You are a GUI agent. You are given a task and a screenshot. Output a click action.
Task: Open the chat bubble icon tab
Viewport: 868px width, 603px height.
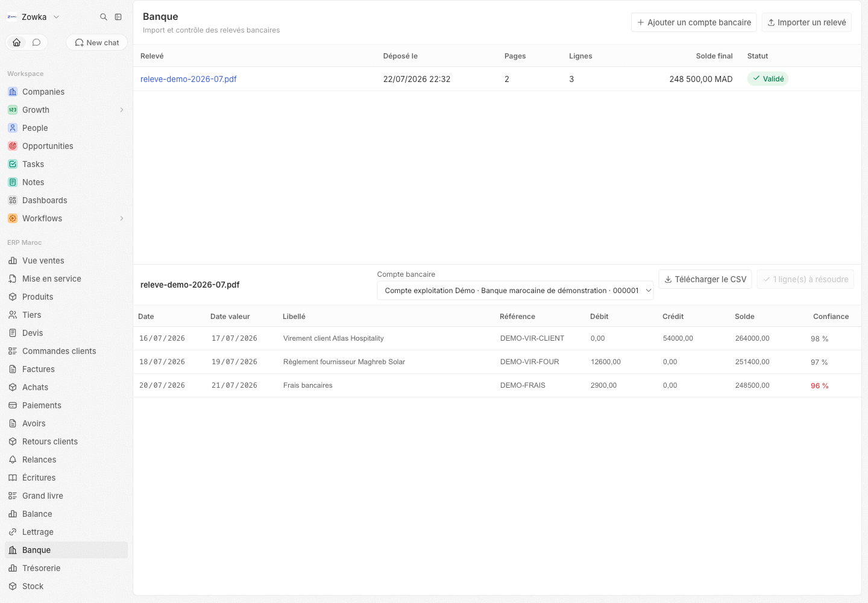coord(36,42)
